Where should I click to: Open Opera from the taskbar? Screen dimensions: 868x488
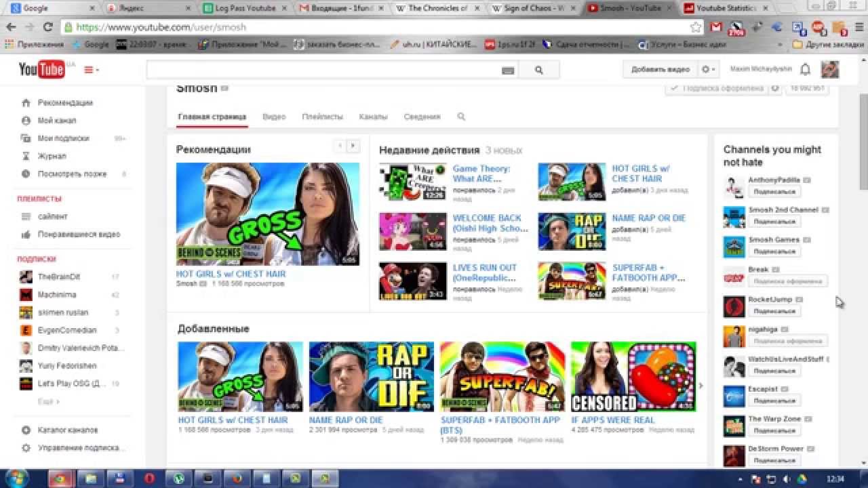(x=149, y=479)
